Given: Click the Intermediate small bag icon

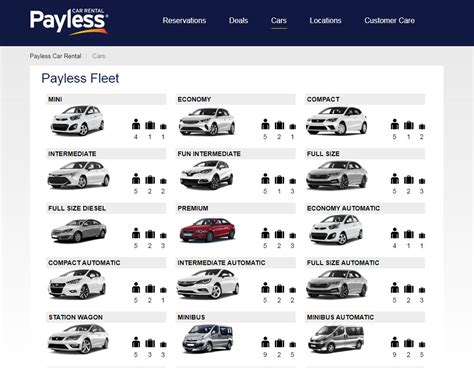Looking at the screenshot, I should [163, 181].
